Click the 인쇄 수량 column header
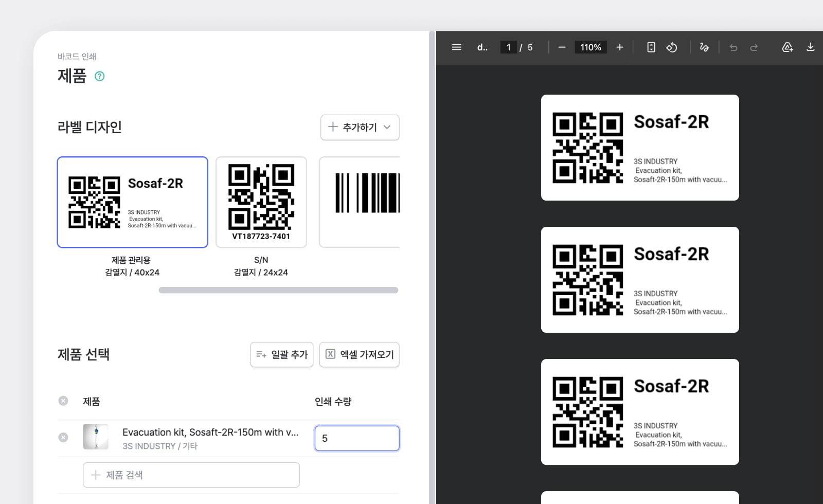The image size is (823, 504). pyautogui.click(x=333, y=401)
